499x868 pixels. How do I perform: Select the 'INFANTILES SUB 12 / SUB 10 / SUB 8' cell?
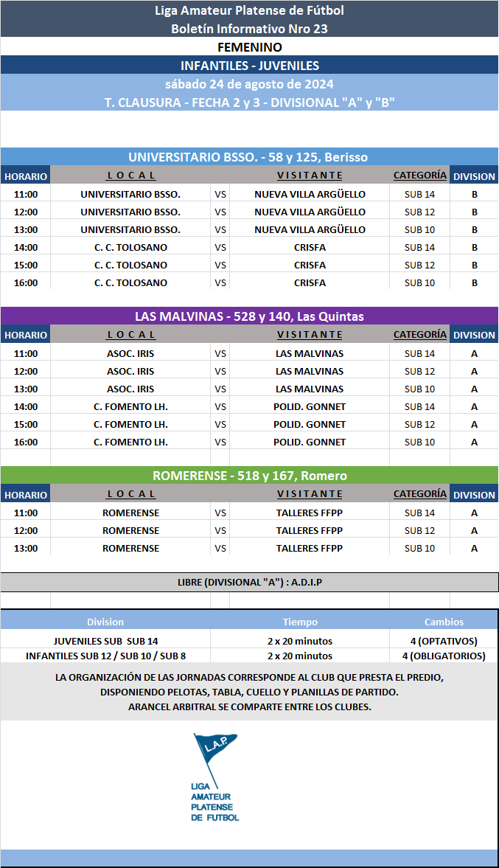pyautogui.click(x=105, y=656)
